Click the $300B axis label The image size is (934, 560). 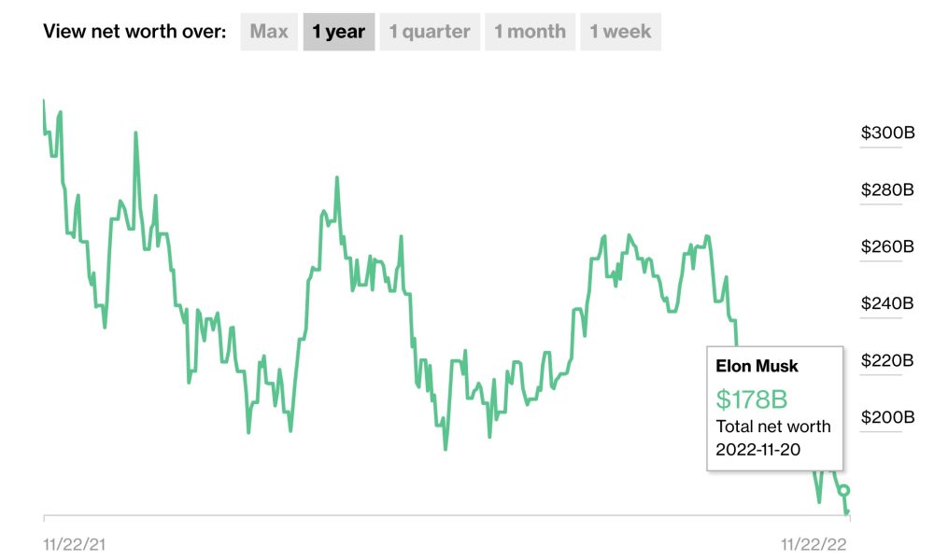[887, 133]
